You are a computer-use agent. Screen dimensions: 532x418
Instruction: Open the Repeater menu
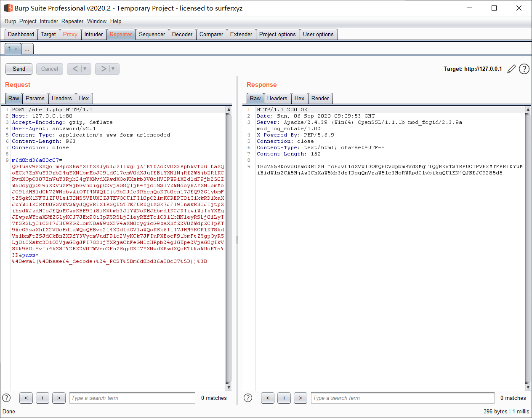(72, 21)
